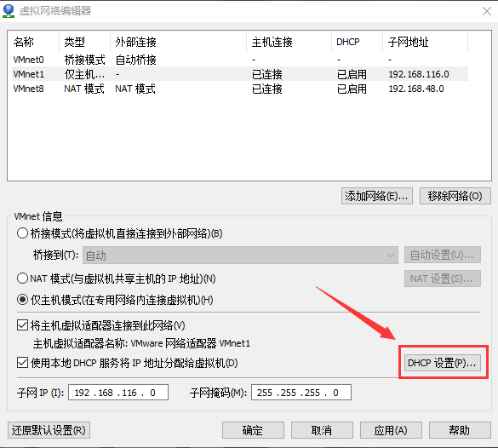Image resolution: width=498 pixels, height=448 pixels.
Task: Click the NAT 设置(S) button
Action: 443,279
